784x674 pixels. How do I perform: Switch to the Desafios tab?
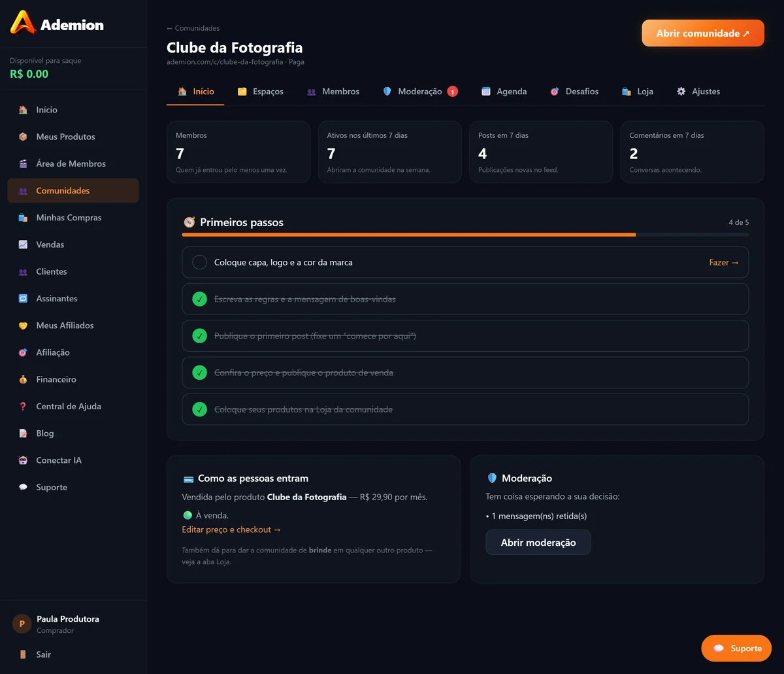click(574, 92)
